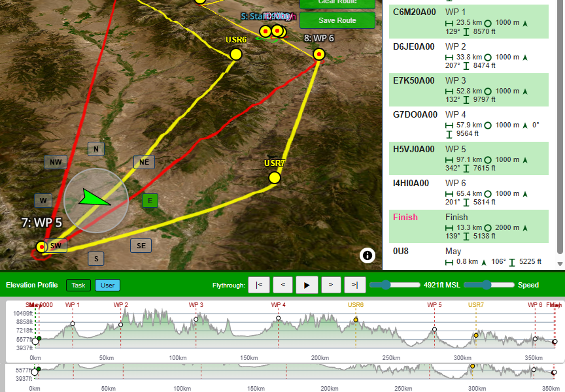The image size is (565, 392).
Task: Click the 4921ft MSL altitude readout
Action: (x=442, y=285)
